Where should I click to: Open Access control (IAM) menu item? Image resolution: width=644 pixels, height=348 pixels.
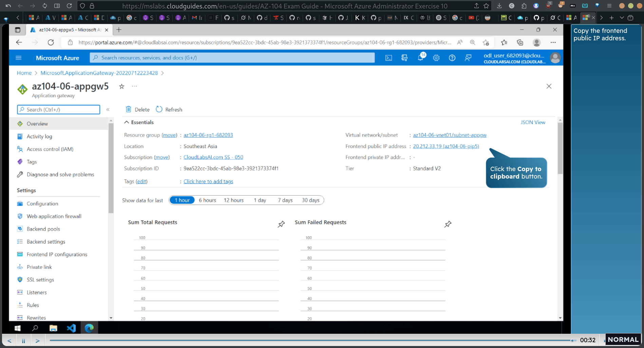(x=58, y=149)
